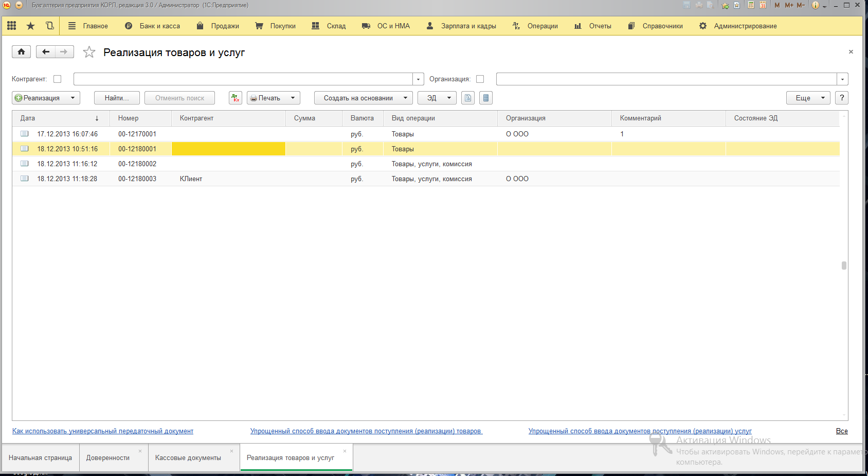The image size is (868, 476).
Task: Open the Favorites star in the top panel
Action: point(31,26)
